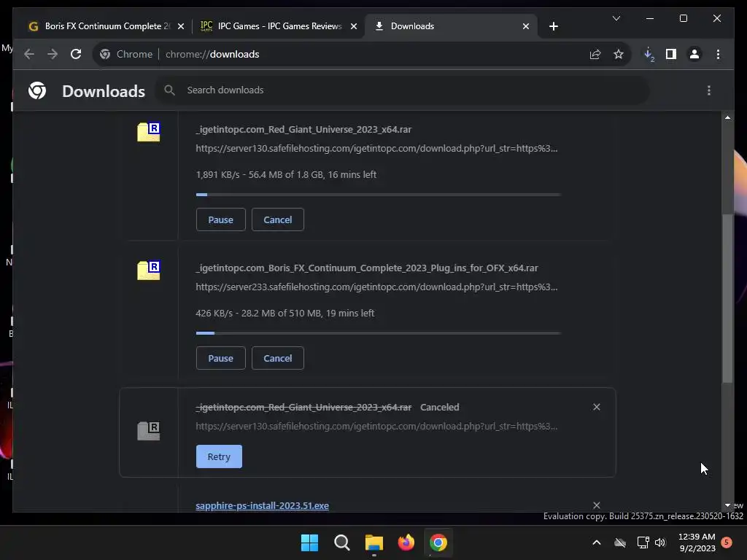Open the clock showing 12:39 AM
Image resolution: width=747 pixels, height=560 pixels.
point(697,542)
